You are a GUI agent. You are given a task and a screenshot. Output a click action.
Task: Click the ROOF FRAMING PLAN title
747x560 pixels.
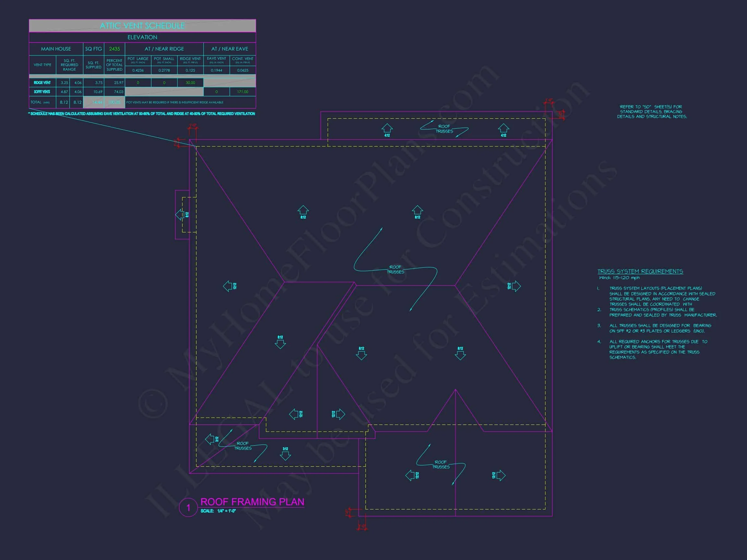252,502
